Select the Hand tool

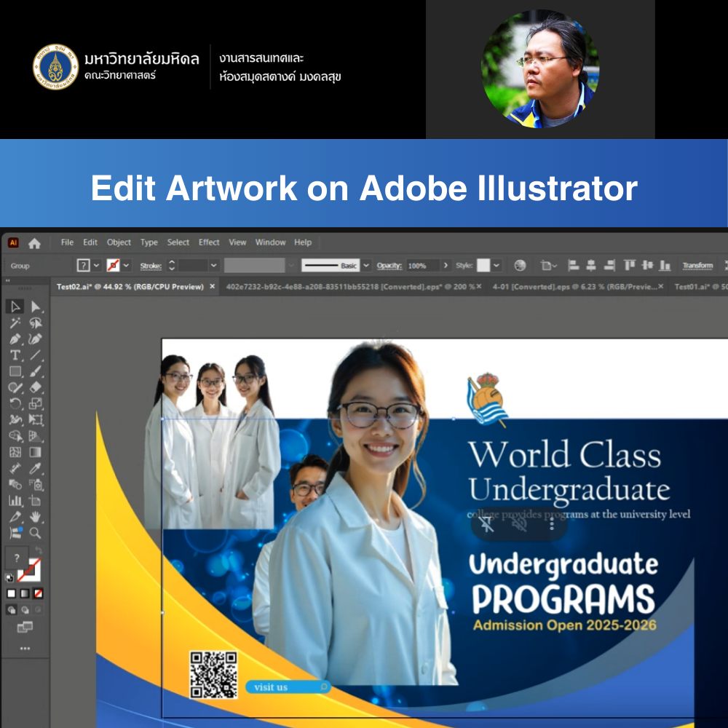pyautogui.click(x=36, y=517)
